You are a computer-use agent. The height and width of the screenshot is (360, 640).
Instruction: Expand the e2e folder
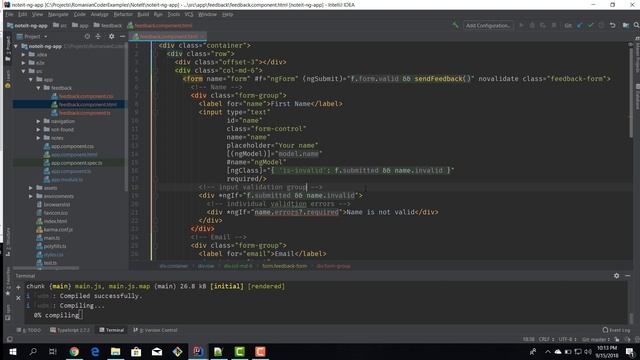(x=23, y=63)
